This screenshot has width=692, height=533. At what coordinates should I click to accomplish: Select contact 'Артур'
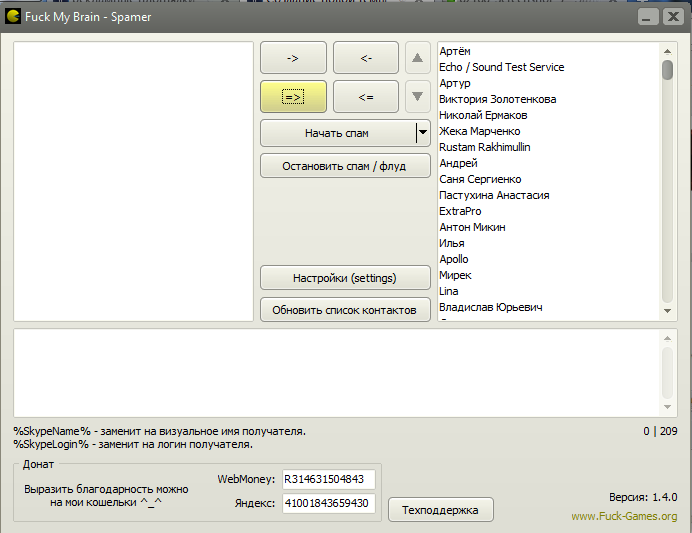coord(455,83)
